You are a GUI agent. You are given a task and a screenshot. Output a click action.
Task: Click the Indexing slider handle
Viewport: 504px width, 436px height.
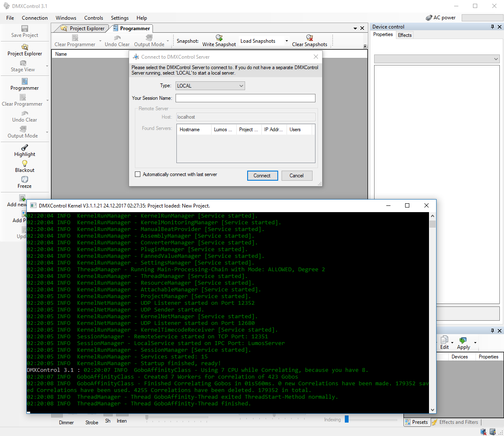346,419
